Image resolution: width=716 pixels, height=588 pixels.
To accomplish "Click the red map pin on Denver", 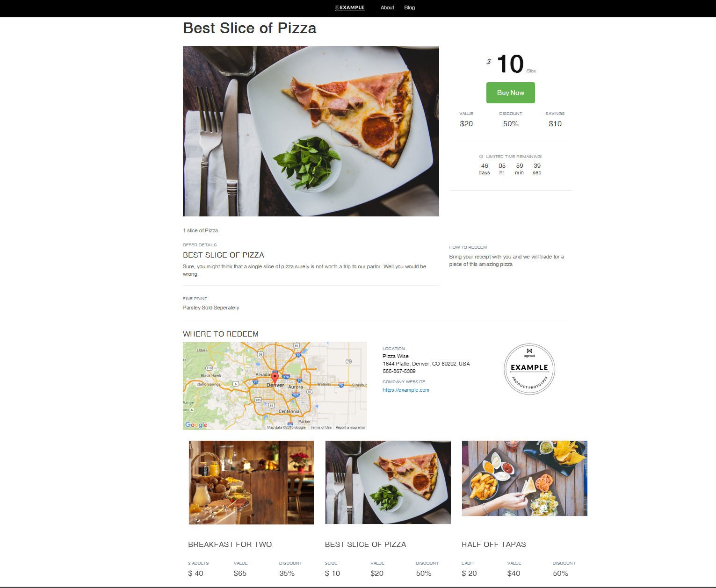I will 275,377.
